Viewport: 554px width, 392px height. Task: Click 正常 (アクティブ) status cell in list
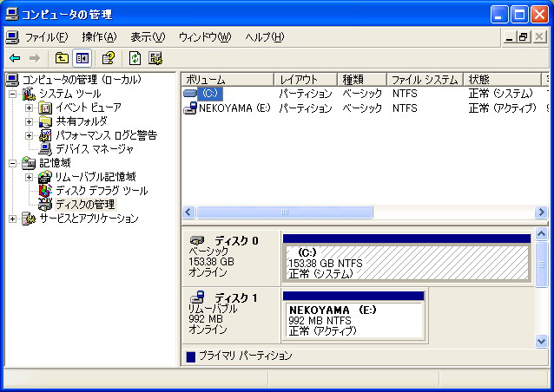502,108
